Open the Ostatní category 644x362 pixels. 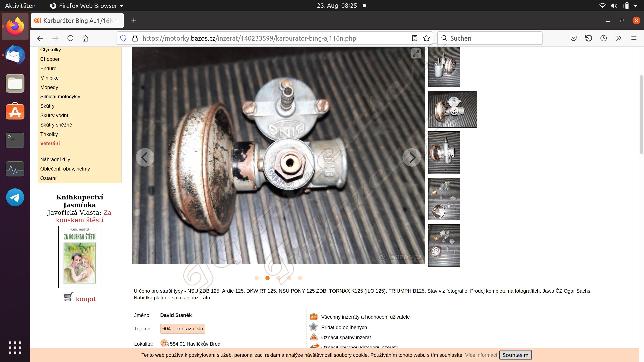[x=48, y=178]
